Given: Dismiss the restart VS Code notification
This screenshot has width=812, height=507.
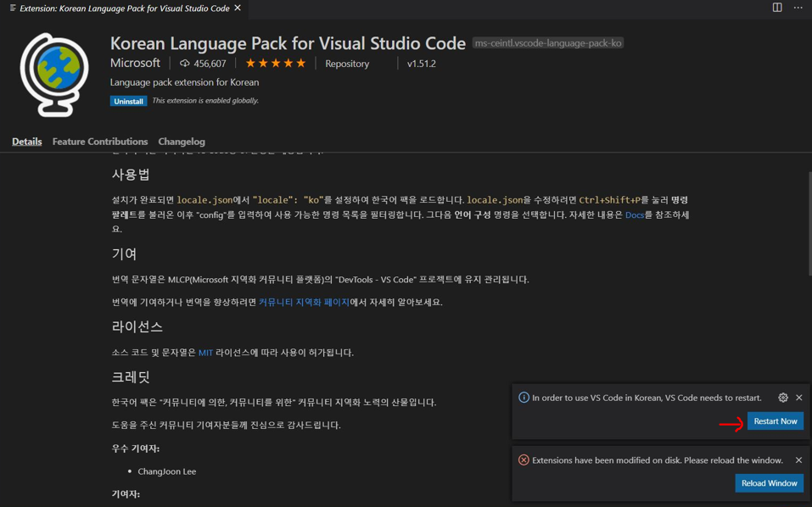Looking at the screenshot, I should 799,398.
